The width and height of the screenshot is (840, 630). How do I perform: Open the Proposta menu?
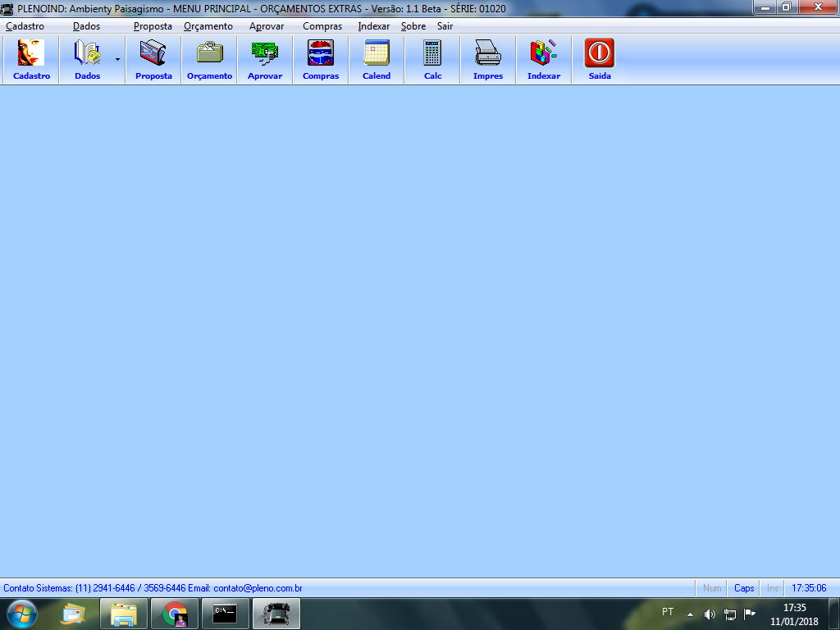coord(153,26)
